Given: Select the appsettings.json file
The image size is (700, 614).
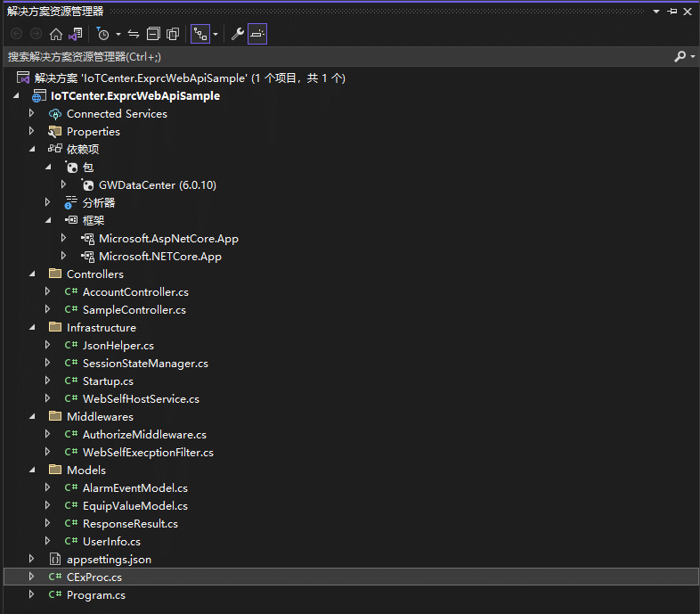Looking at the screenshot, I should click(x=109, y=559).
